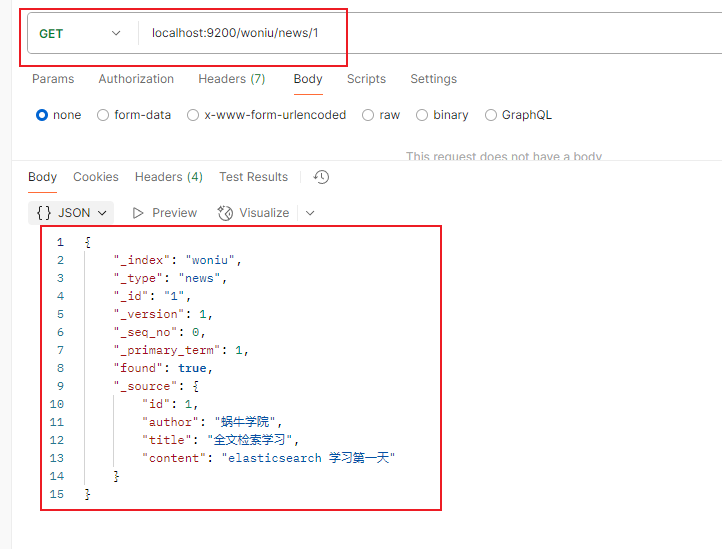Click the "_id": "1" line
Screen dimensions: 722x549
[152, 296]
